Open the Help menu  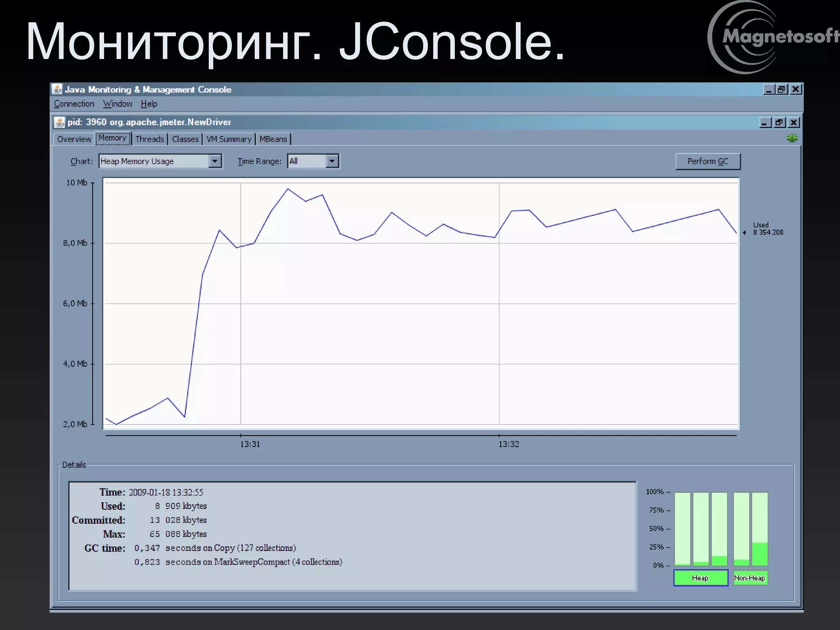point(149,104)
